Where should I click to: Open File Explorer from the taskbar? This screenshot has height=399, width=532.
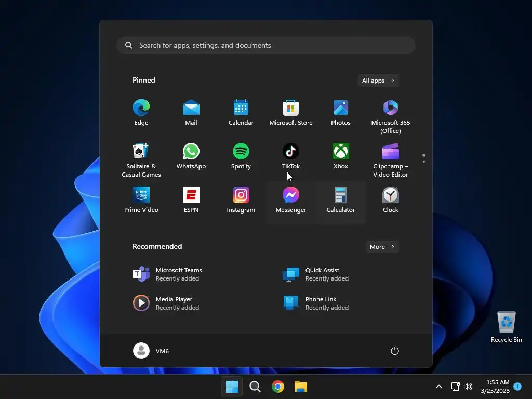click(301, 387)
